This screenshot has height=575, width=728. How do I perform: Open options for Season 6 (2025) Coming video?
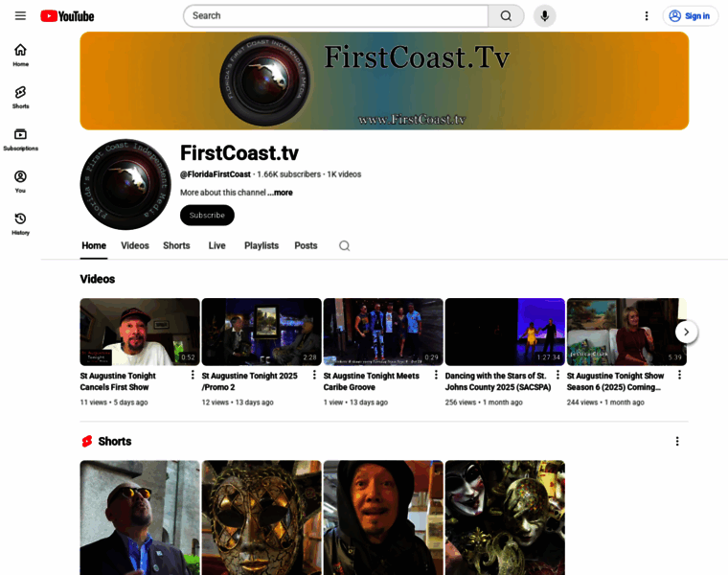click(679, 375)
